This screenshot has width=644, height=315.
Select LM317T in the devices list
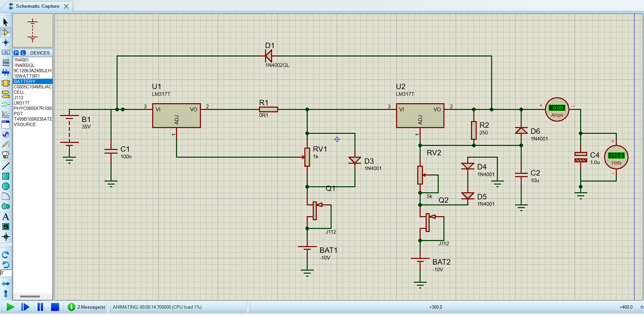tap(22, 103)
